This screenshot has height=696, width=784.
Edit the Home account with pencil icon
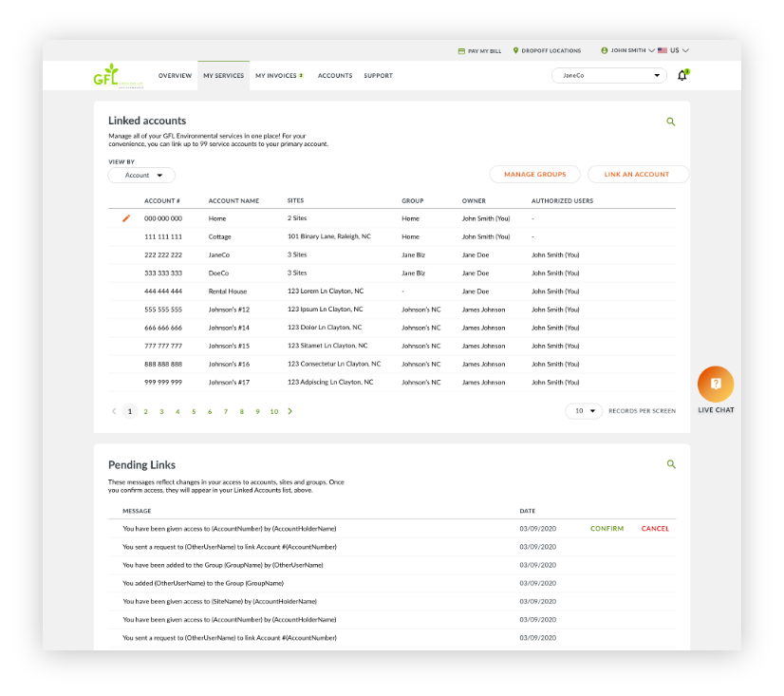125,218
